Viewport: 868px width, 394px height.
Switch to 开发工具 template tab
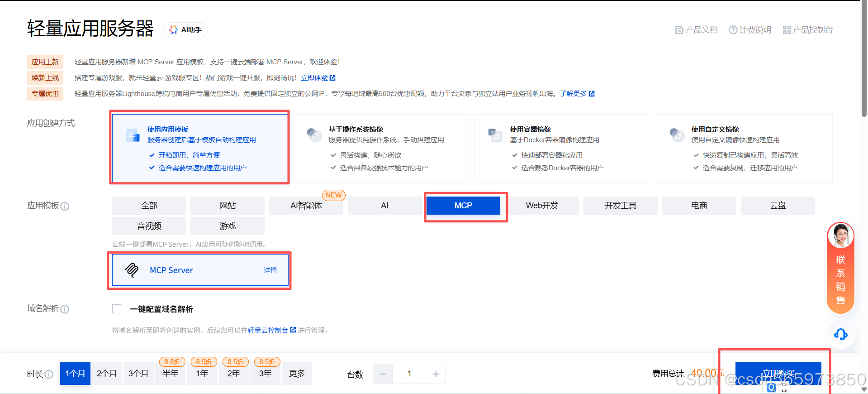pos(621,206)
